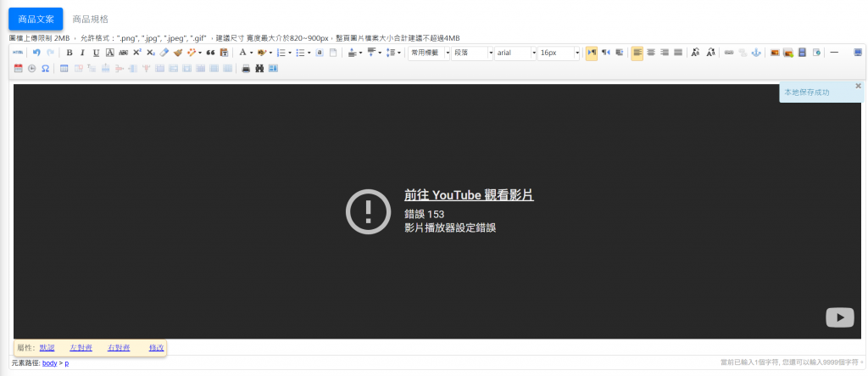Open the font color picker arrow
This screenshot has width=868, height=376.
tap(252, 53)
